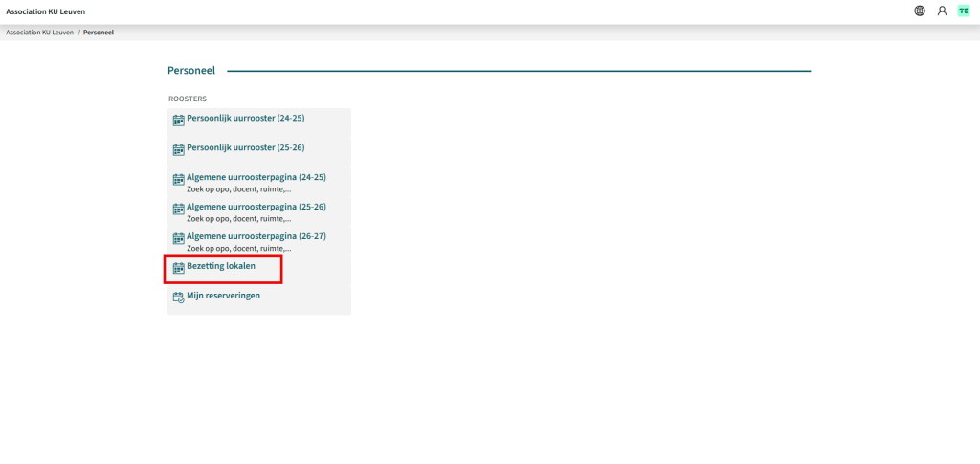Click the Association KU Leuven header title
980x464 pixels.
tap(46, 11)
